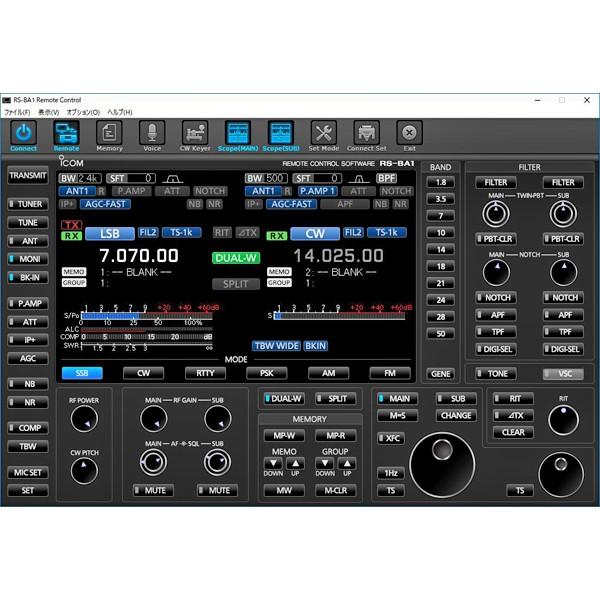Click the TRANSMIT button
The width and height of the screenshot is (600, 600).
[28, 176]
